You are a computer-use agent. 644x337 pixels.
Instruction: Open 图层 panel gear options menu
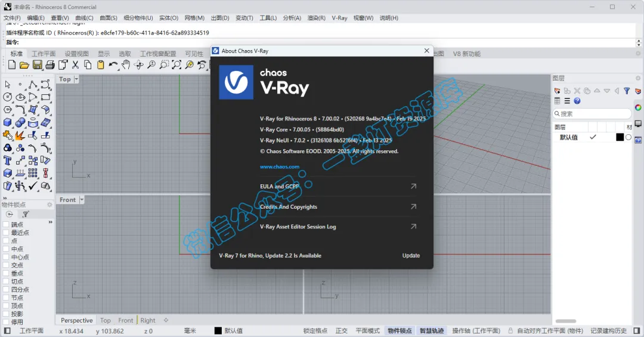(x=638, y=78)
